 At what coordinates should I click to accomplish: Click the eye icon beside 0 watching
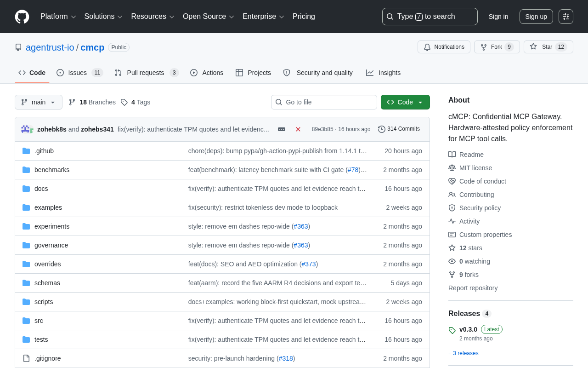click(452, 261)
